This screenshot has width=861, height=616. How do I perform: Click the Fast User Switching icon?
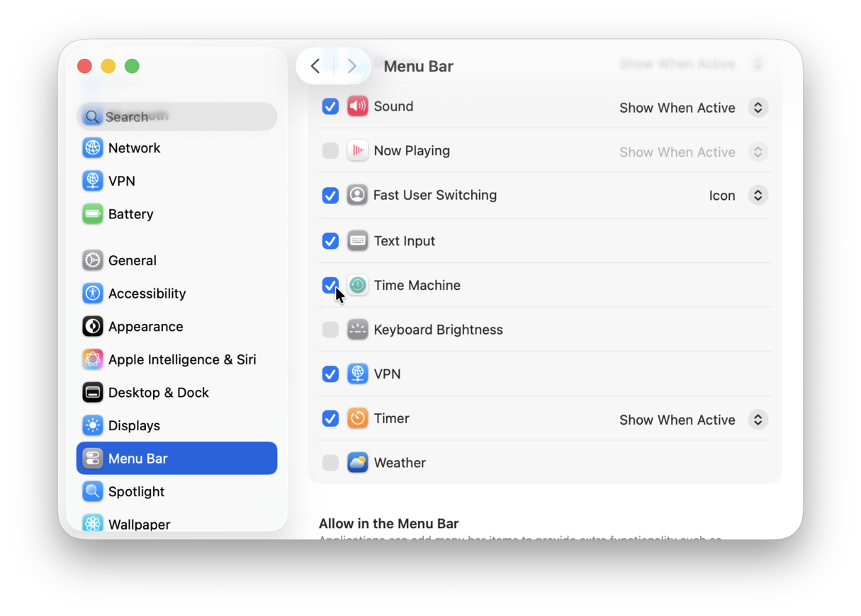tap(358, 195)
